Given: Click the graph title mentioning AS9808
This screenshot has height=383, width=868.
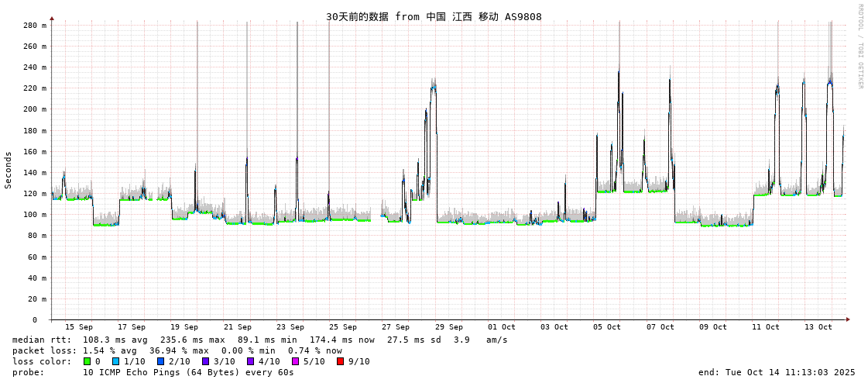Looking at the screenshot, I should click(x=434, y=16).
